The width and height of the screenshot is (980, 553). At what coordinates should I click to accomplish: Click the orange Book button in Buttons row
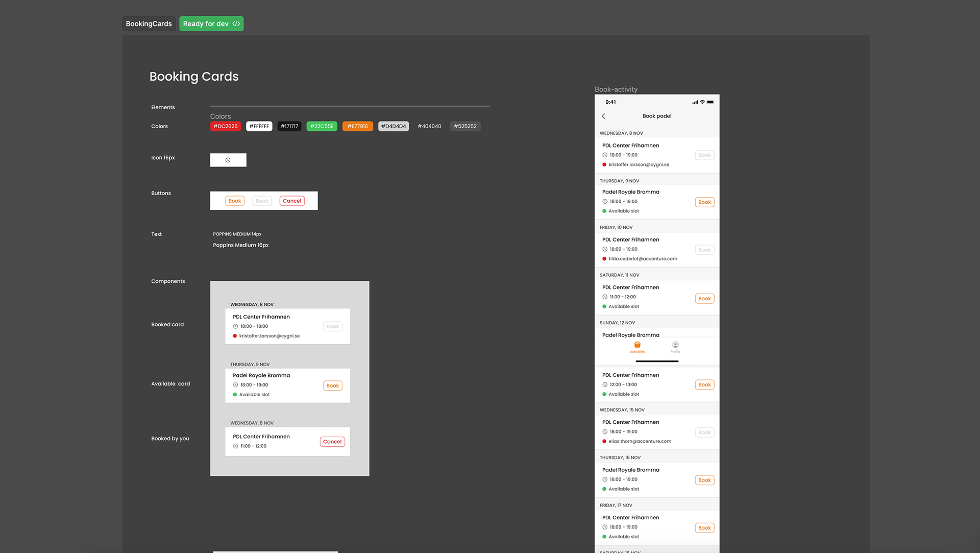(234, 201)
